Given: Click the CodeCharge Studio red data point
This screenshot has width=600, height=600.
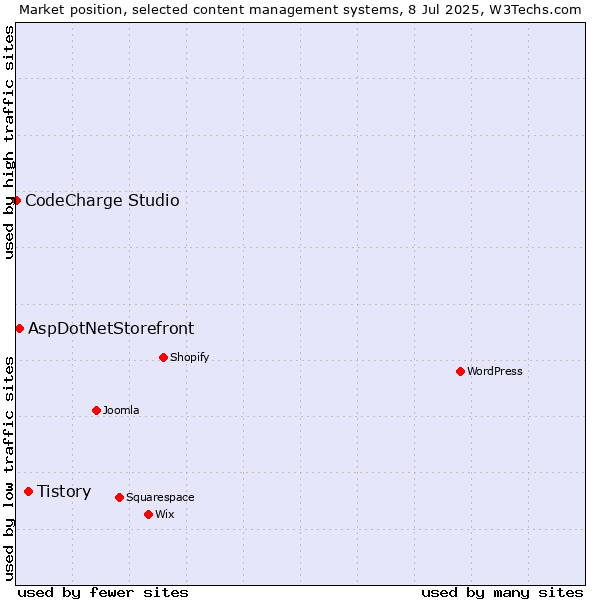Looking at the screenshot, I should (x=16, y=201).
